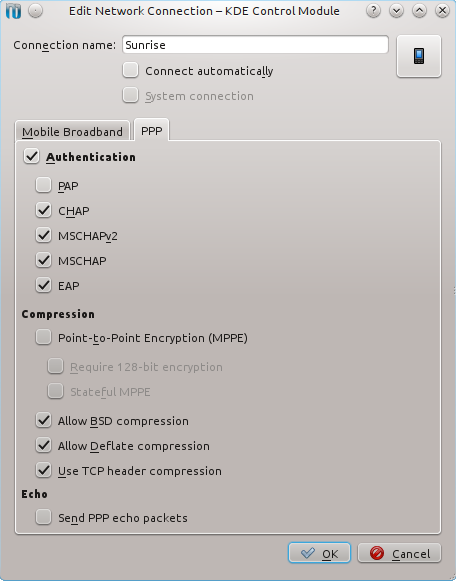Switch to the Mobile Broadband tab
The width and height of the screenshot is (456, 582).
click(72, 131)
